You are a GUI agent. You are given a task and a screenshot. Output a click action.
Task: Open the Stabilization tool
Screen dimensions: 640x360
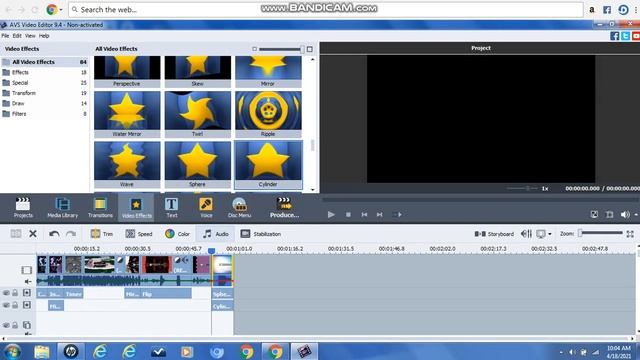(261, 234)
